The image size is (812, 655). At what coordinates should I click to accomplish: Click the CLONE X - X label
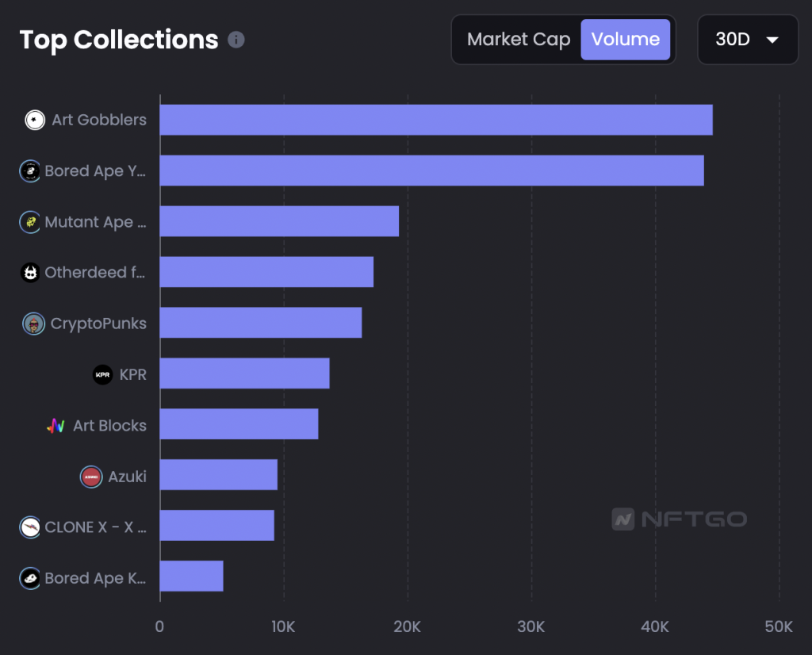pos(95,527)
